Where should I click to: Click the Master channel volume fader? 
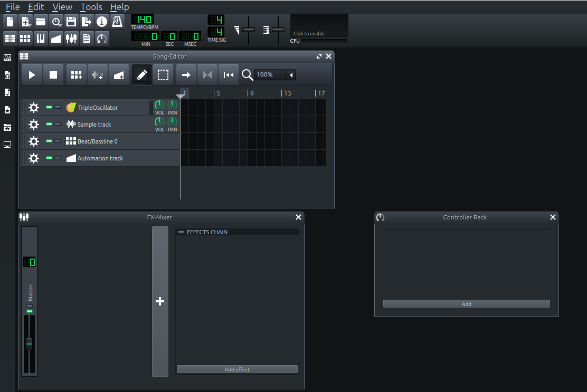point(29,343)
